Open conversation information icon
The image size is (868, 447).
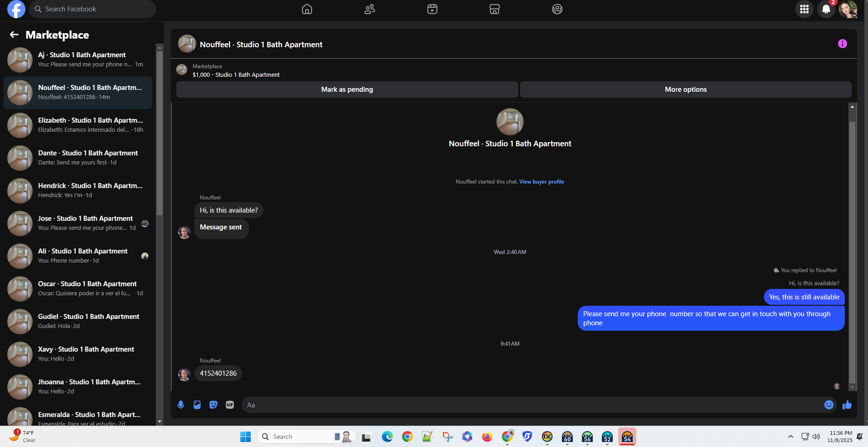[x=843, y=44]
